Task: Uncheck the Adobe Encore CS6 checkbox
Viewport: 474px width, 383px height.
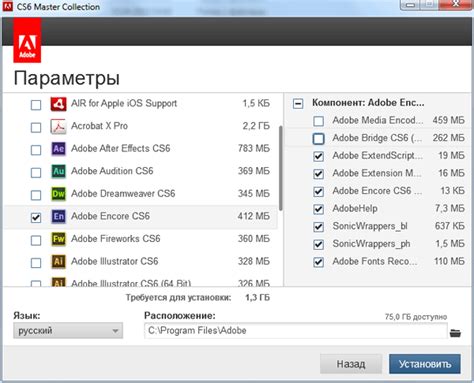Action: [36, 218]
